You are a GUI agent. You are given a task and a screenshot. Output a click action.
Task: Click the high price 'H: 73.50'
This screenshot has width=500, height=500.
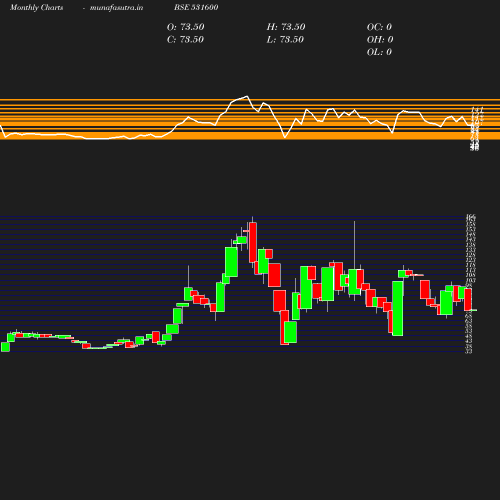tap(286, 27)
